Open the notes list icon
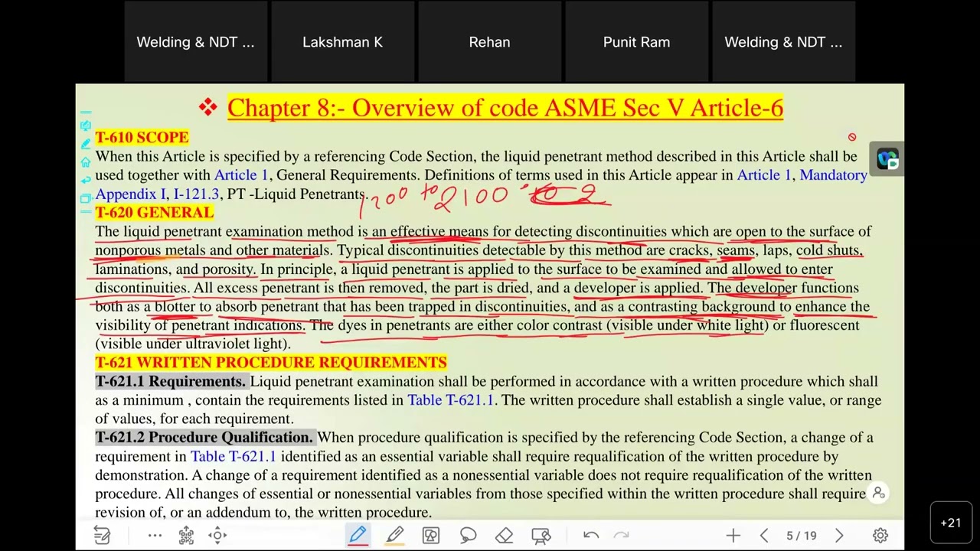The image size is (980, 551). pos(102,535)
